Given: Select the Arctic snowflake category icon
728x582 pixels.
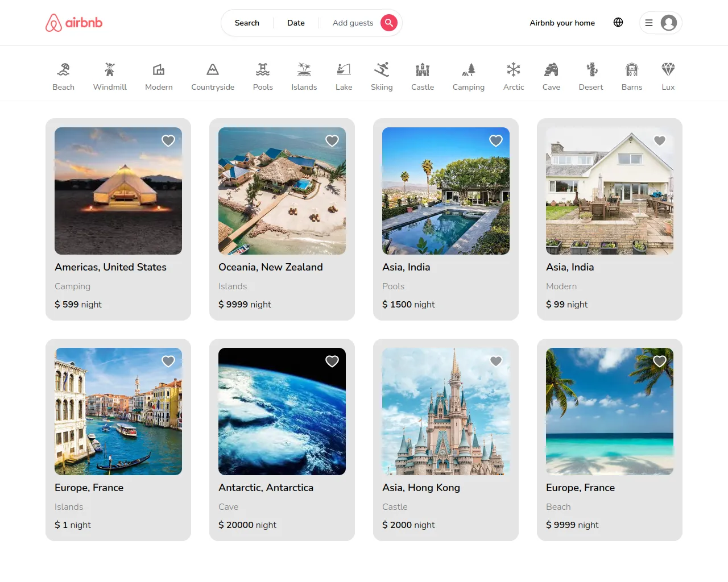Looking at the screenshot, I should 514,69.
